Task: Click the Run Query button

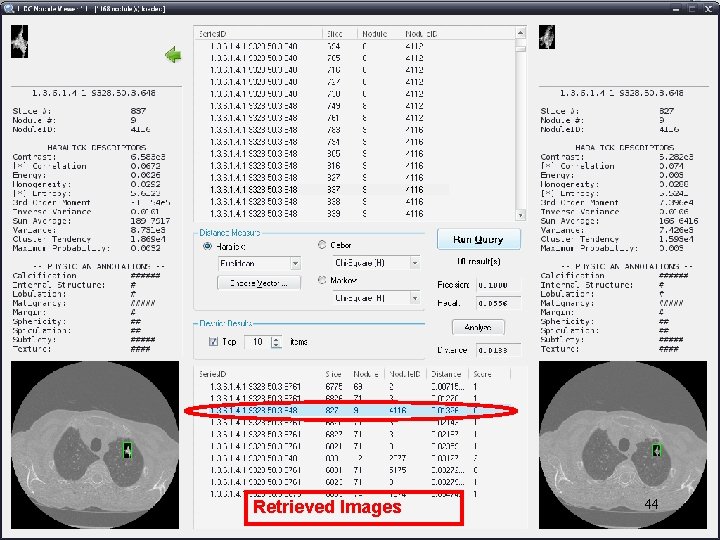Action: (x=478, y=239)
